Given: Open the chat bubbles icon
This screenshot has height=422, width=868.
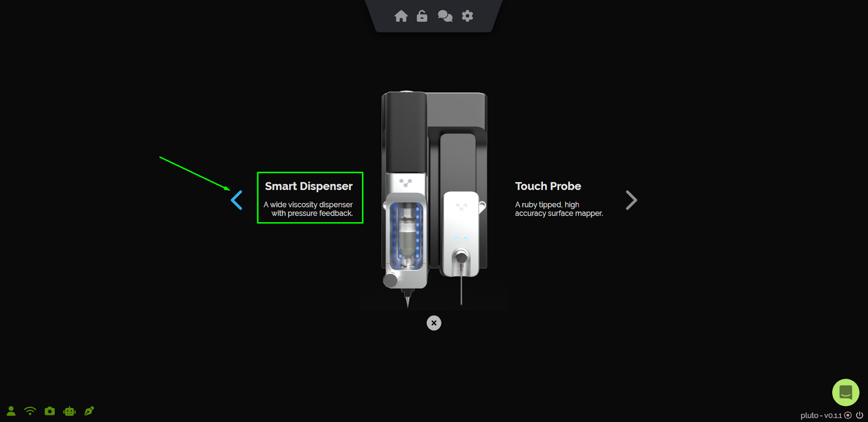Looking at the screenshot, I should (445, 16).
